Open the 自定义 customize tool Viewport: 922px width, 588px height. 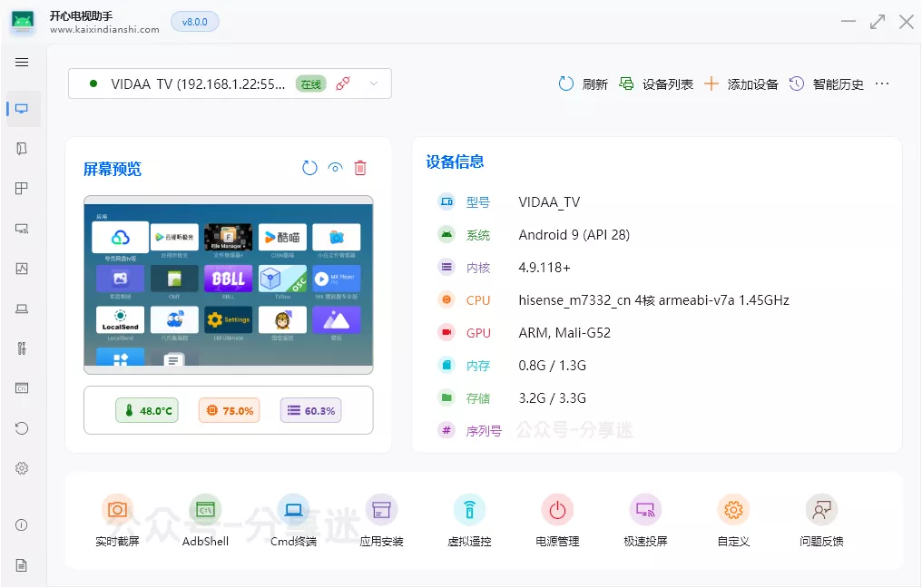point(733,510)
